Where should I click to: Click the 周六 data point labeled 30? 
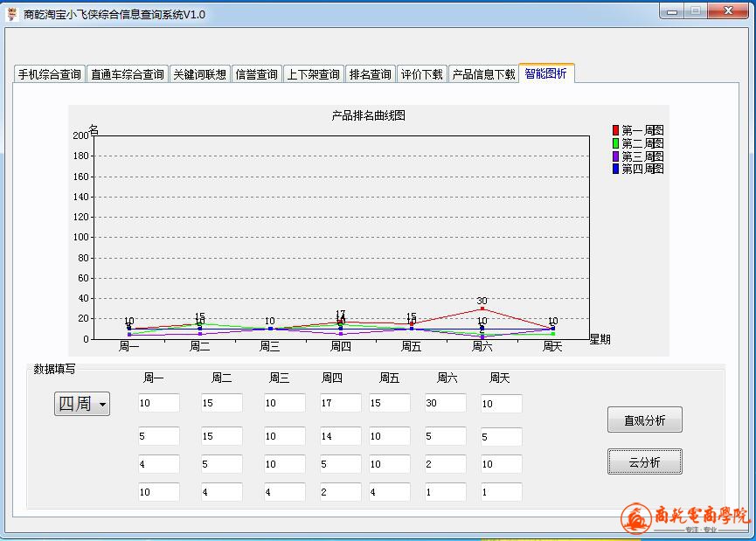pyautogui.click(x=482, y=309)
